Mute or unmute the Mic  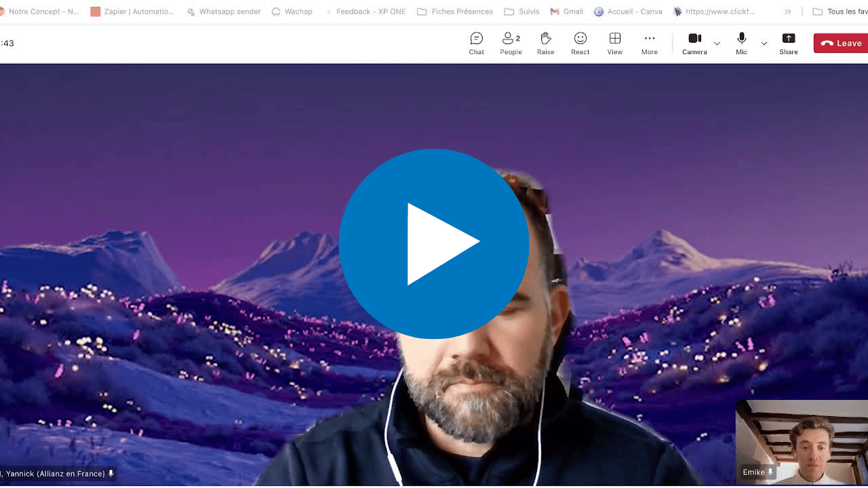pos(741,43)
